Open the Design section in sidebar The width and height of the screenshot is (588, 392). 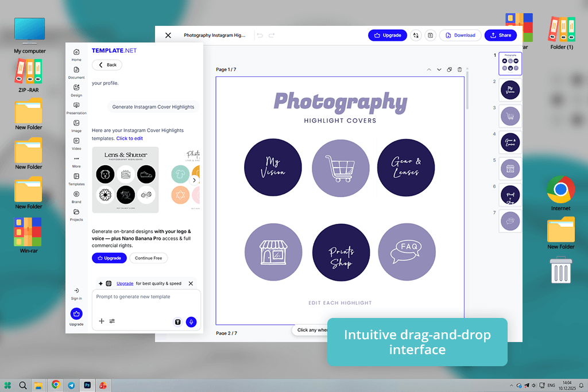(76, 90)
